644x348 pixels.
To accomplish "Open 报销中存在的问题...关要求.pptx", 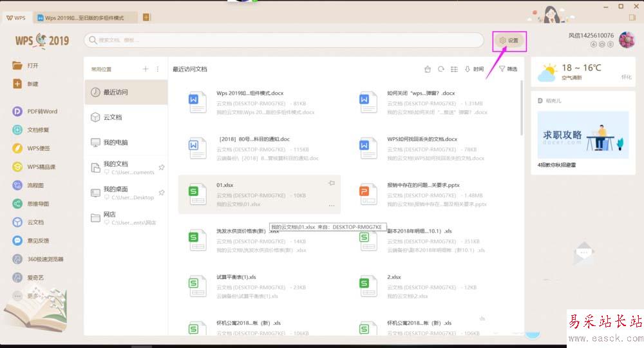I will tap(430, 195).
